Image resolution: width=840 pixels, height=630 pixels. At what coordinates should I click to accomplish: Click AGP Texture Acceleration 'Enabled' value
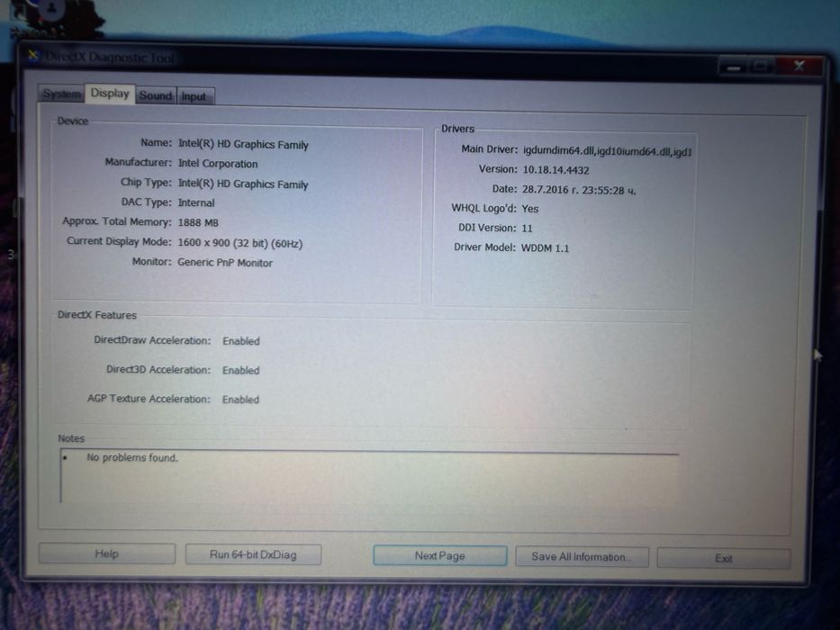click(240, 399)
